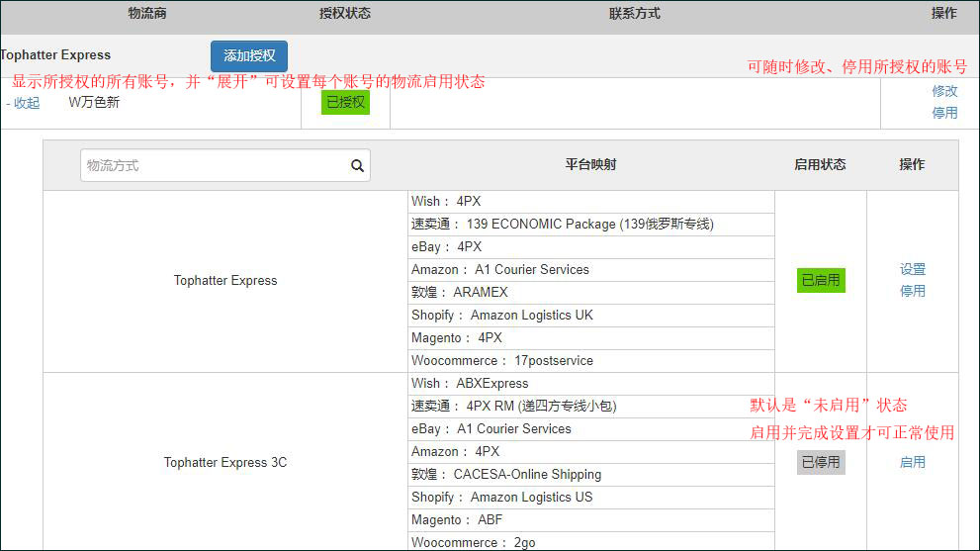Disable the W万色新 account authorization via 停用

click(x=944, y=113)
